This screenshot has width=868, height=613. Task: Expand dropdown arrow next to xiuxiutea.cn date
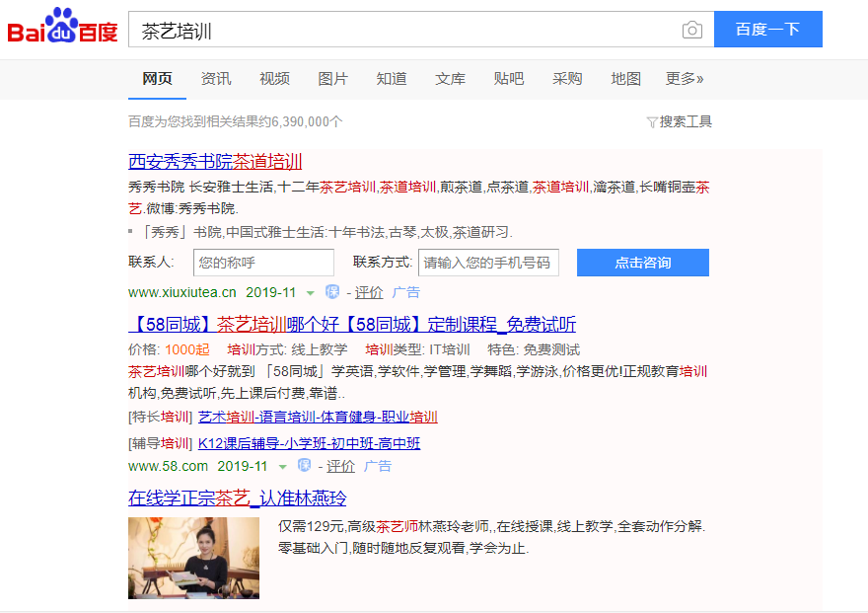311,293
